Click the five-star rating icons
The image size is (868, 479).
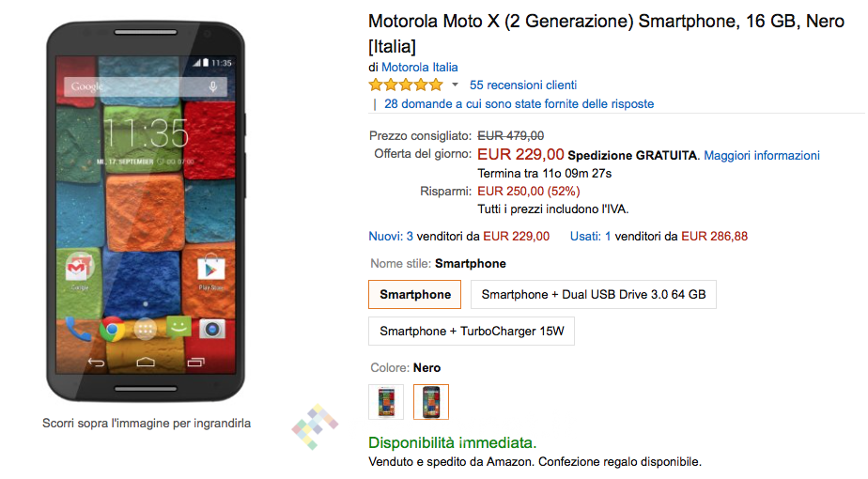[406, 85]
